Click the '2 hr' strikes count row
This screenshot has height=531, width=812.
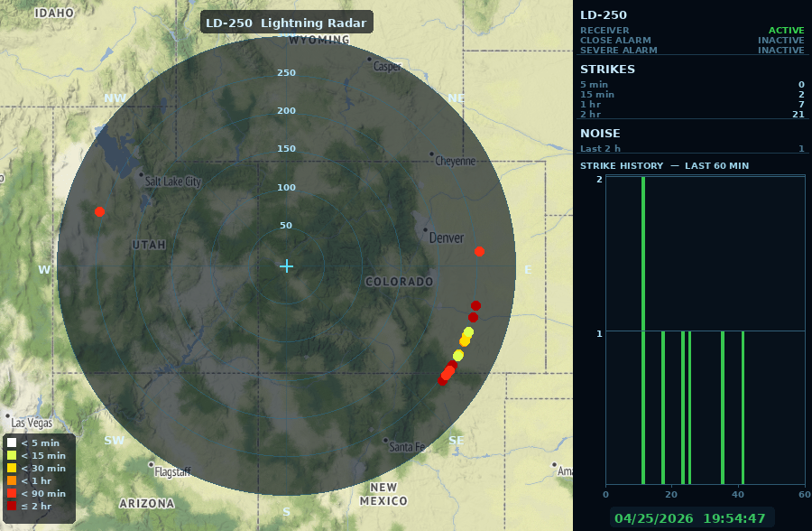(x=692, y=113)
